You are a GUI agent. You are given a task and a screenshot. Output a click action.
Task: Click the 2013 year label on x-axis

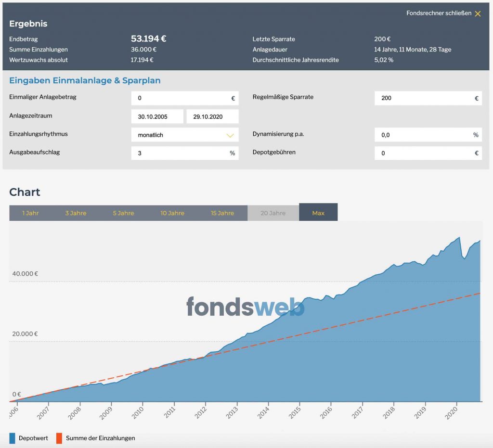click(x=232, y=413)
